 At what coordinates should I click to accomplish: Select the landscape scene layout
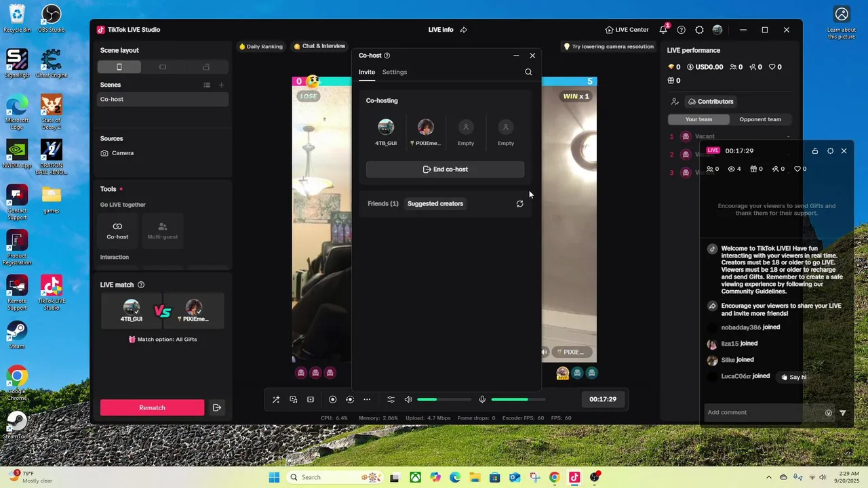coord(163,67)
